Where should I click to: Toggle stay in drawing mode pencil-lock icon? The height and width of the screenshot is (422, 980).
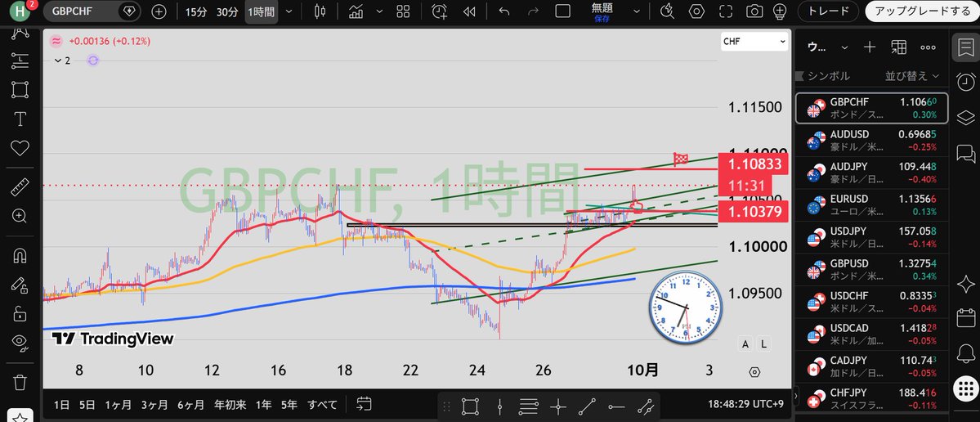tap(20, 285)
